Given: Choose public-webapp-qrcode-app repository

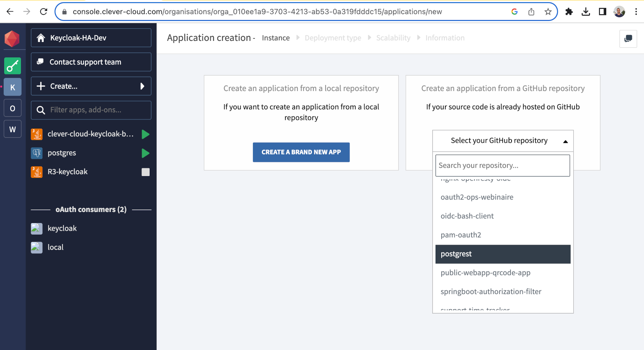Looking at the screenshot, I should click(x=503, y=273).
